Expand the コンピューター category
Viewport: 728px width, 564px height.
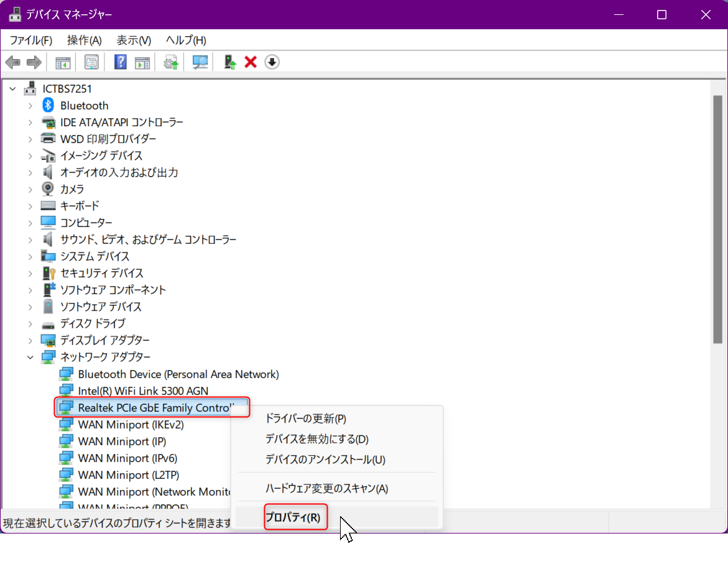pos(30,223)
